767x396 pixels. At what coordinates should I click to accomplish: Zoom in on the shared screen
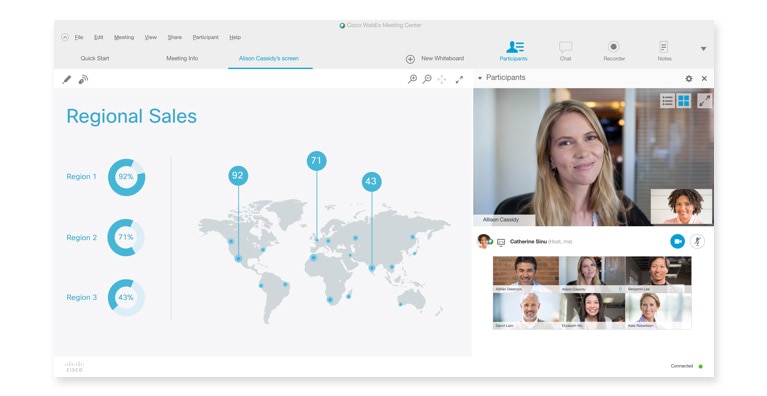pos(412,79)
